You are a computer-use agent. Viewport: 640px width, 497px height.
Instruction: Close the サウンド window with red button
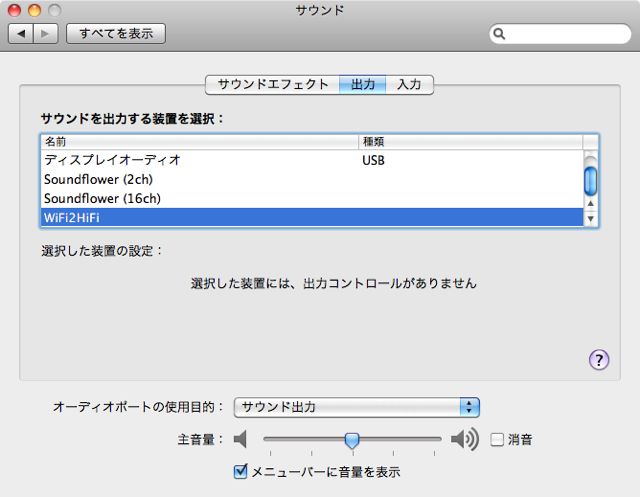point(14,10)
